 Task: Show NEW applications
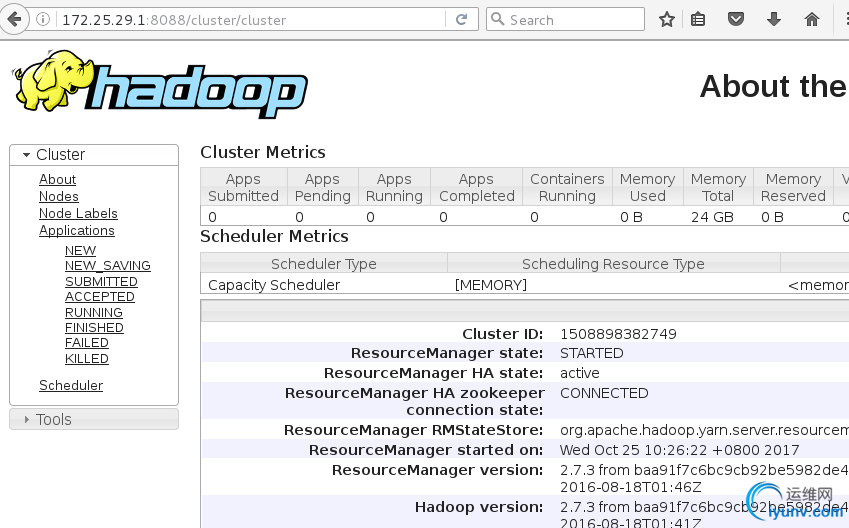tap(81, 251)
